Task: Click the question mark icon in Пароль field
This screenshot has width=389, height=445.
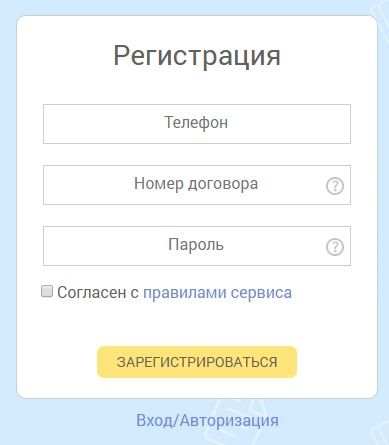Action: point(335,247)
